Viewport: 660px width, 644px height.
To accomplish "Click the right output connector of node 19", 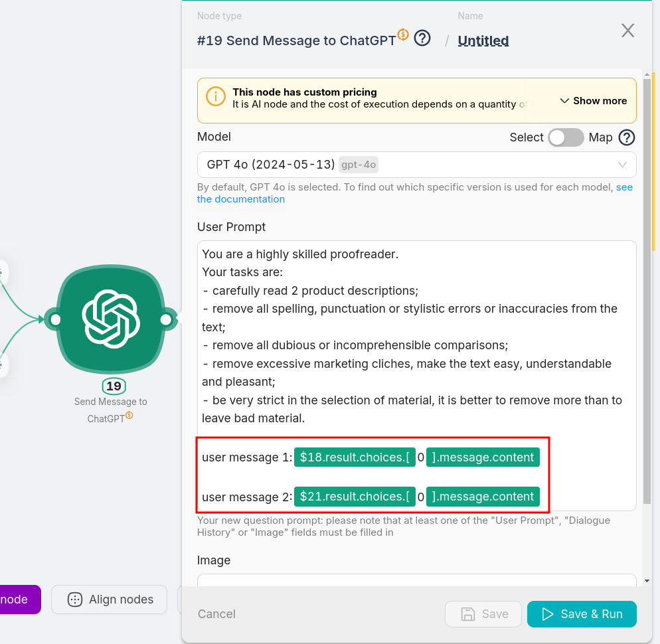I will [x=166, y=319].
